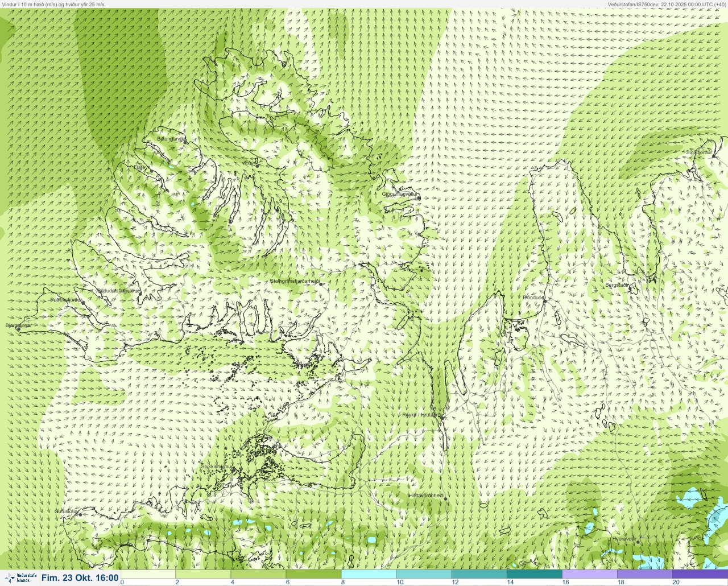Viewport: 728px width, 586px height.
Task: Click the Reykir í Hrútafirði label
Action: pos(421,415)
